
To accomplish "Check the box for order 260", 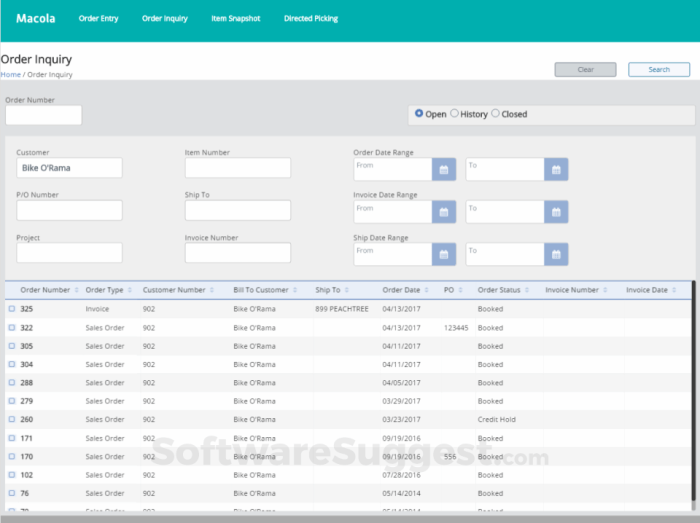I will (x=12, y=419).
